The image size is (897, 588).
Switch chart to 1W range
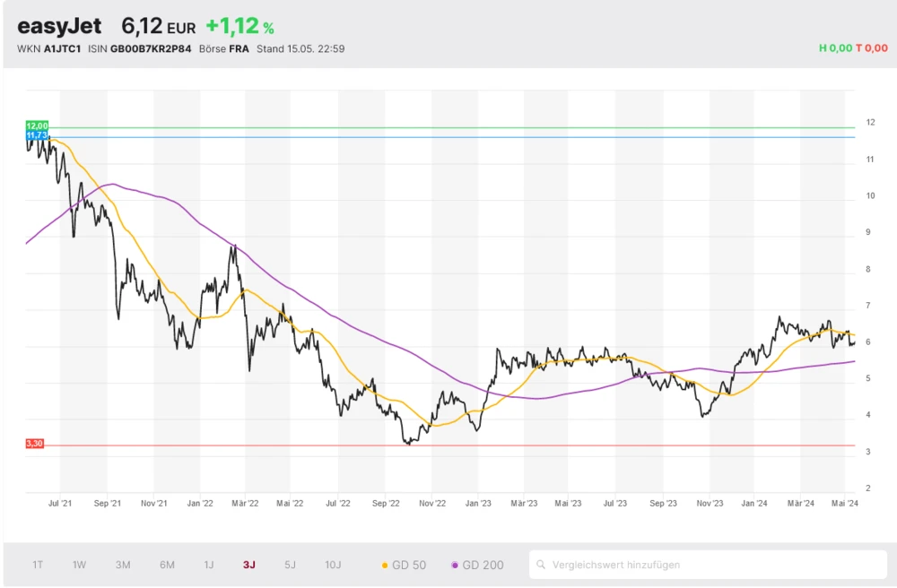click(x=80, y=565)
